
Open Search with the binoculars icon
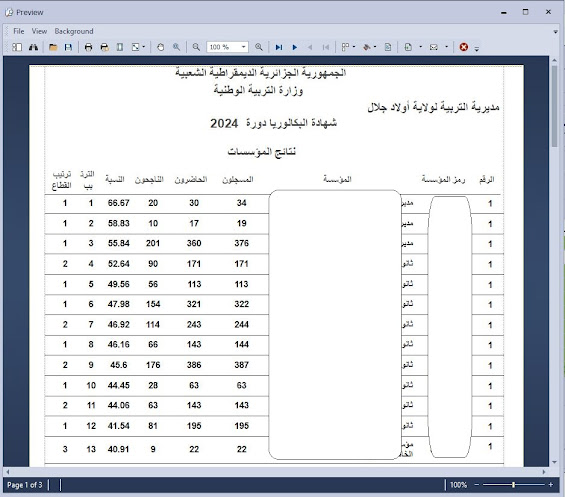coord(33,47)
